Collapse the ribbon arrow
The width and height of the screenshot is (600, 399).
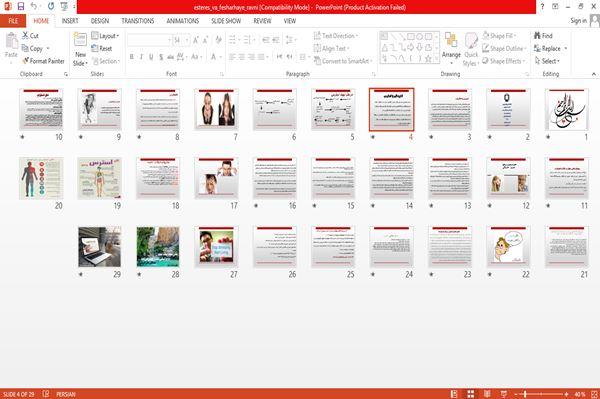tap(594, 74)
